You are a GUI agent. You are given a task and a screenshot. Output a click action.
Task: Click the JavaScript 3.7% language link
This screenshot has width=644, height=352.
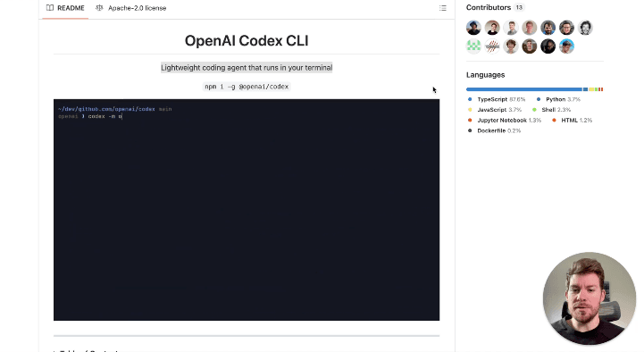pos(495,110)
